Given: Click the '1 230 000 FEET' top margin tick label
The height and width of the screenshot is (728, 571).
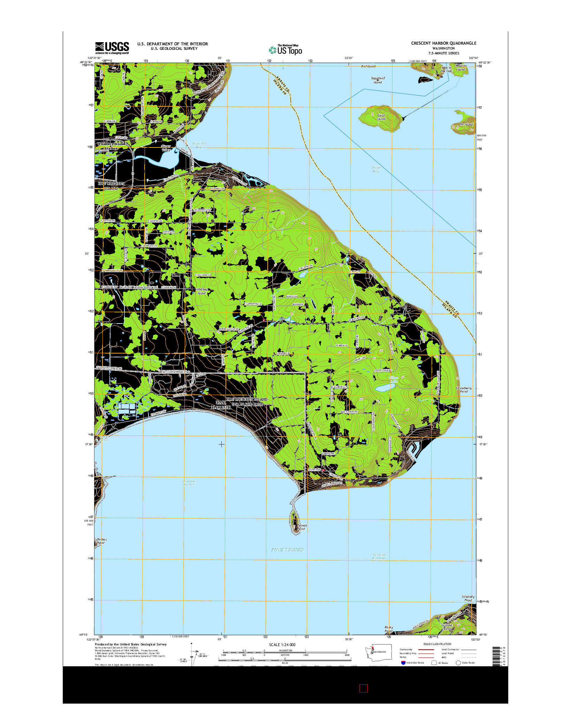Looking at the screenshot, I should tap(418, 61).
